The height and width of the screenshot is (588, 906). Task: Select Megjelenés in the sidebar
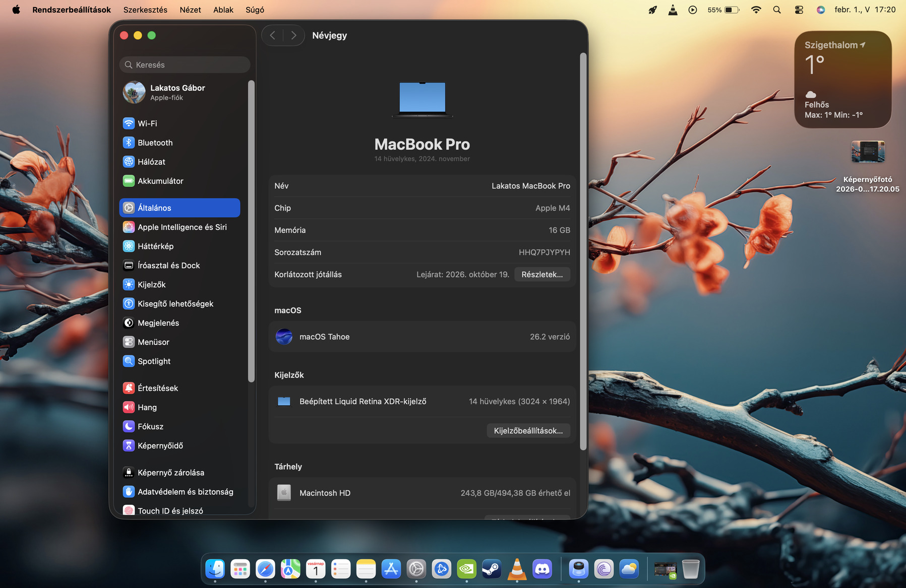pos(179,323)
